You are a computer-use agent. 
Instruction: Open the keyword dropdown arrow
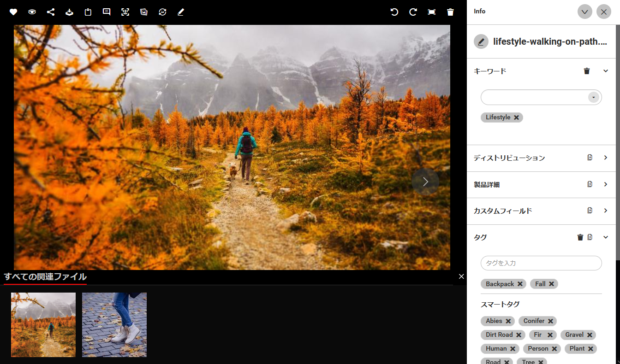[593, 97]
